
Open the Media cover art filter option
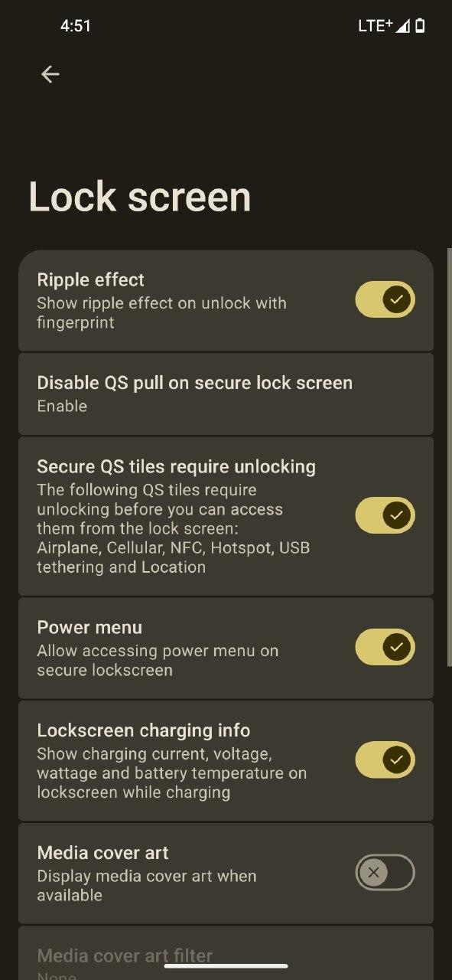pos(226,953)
